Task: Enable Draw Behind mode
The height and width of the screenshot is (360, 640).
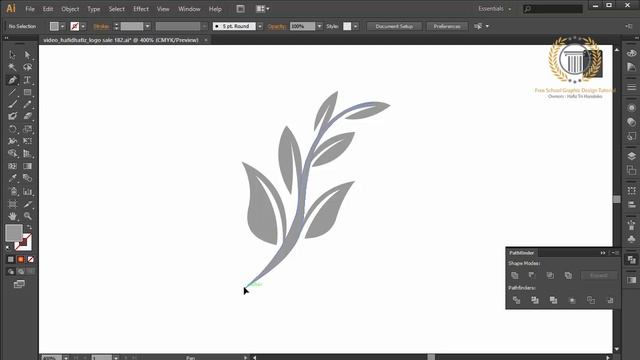Action: click(20, 271)
